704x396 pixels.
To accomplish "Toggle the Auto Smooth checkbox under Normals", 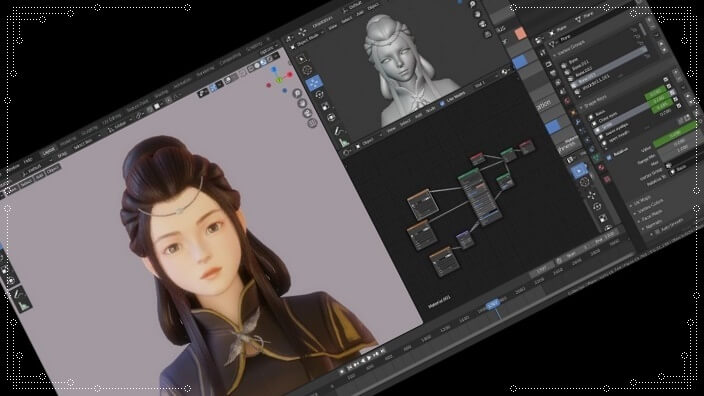I will [657, 232].
